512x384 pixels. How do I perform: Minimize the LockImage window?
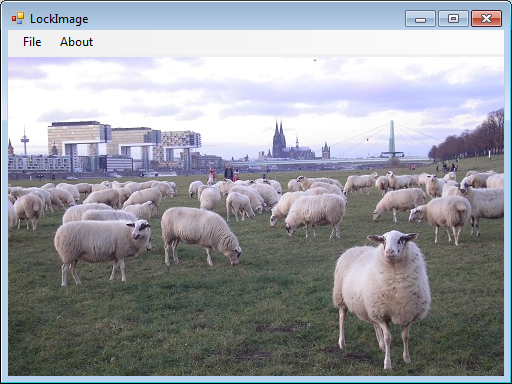click(x=420, y=18)
